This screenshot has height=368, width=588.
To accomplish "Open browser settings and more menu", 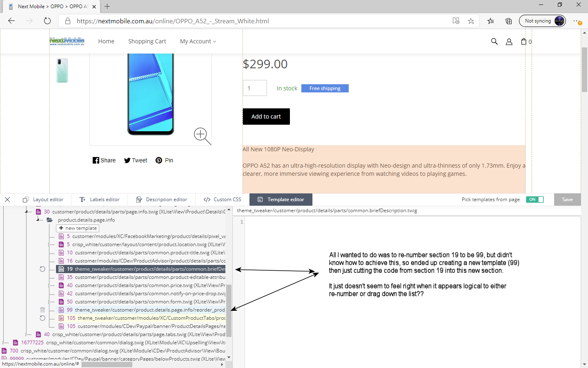I will (x=577, y=21).
